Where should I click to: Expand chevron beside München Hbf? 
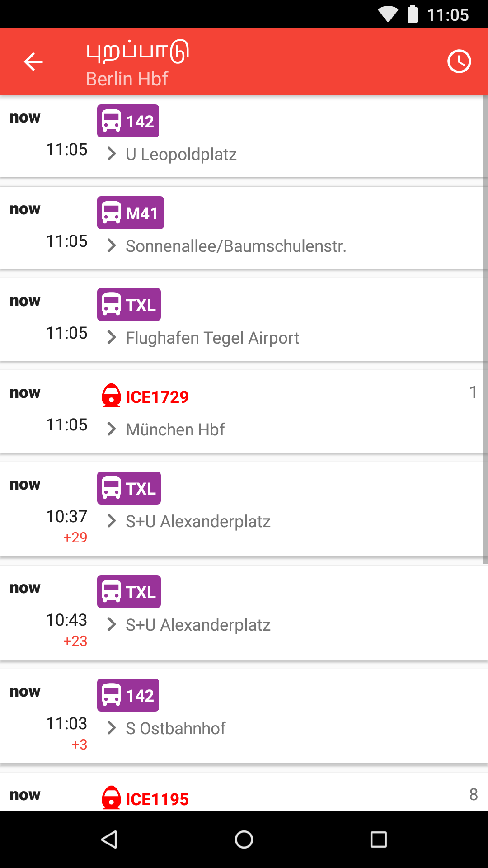[111, 429]
